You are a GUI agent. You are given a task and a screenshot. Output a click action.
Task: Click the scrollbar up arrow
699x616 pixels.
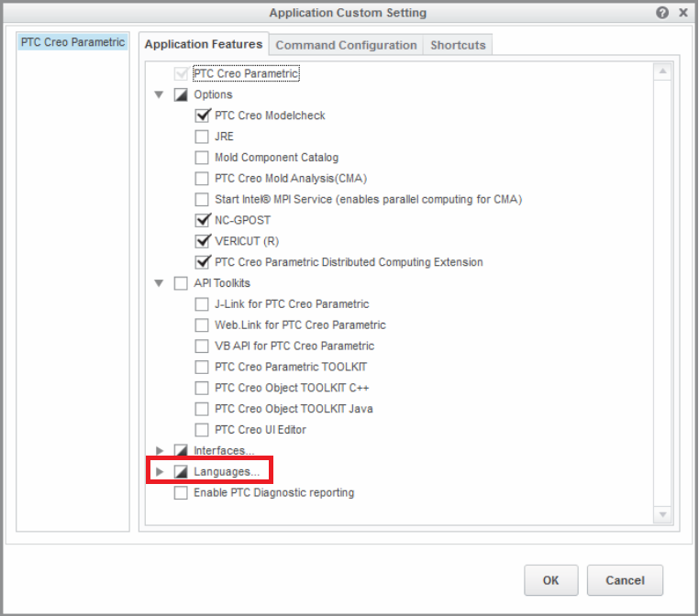tap(662, 71)
